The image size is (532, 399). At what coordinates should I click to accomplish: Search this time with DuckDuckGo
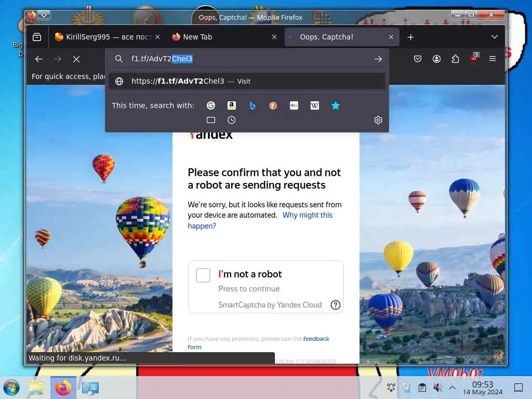point(273,105)
